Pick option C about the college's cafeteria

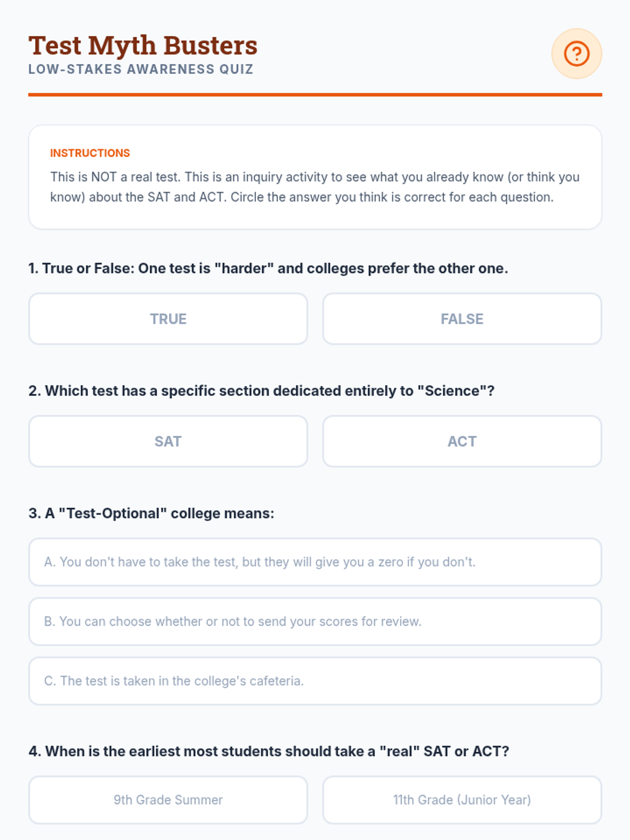(x=315, y=680)
